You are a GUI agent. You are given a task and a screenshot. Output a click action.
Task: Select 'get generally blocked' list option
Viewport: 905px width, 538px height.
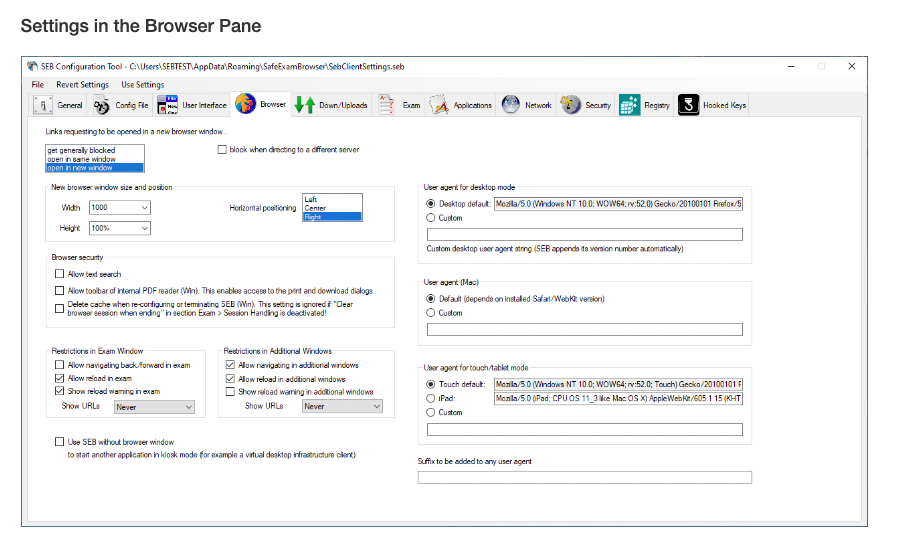coord(95,150)
